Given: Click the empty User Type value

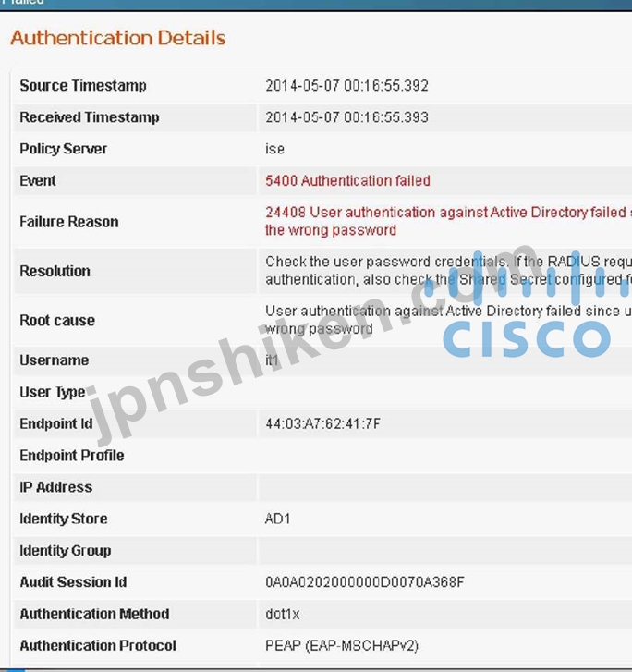Looking at the screenshot, I should [445, 392].
